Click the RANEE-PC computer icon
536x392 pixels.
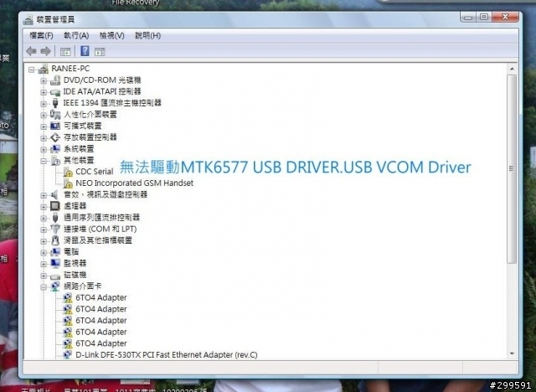pyautogui.click(x=43, y=69)
